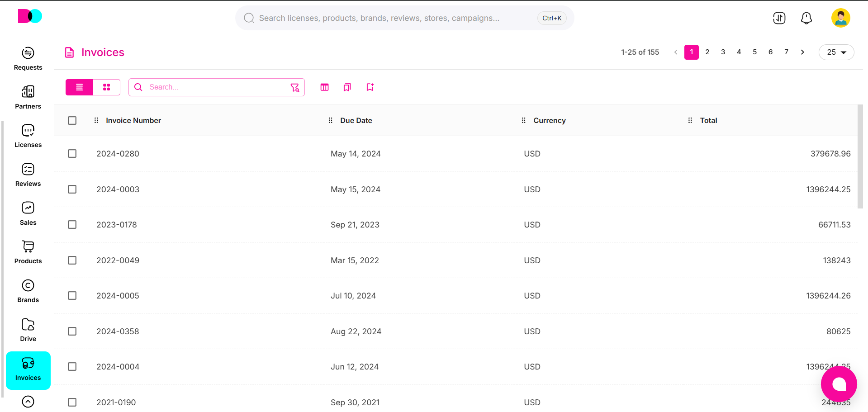Sort by Total column header
Screen dimensions: 868x412
point(709,120)
